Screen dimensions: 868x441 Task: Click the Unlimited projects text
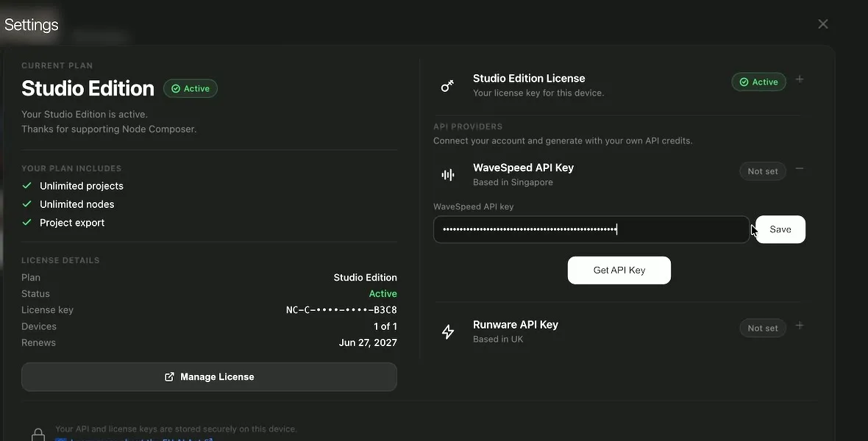point(82,186)
